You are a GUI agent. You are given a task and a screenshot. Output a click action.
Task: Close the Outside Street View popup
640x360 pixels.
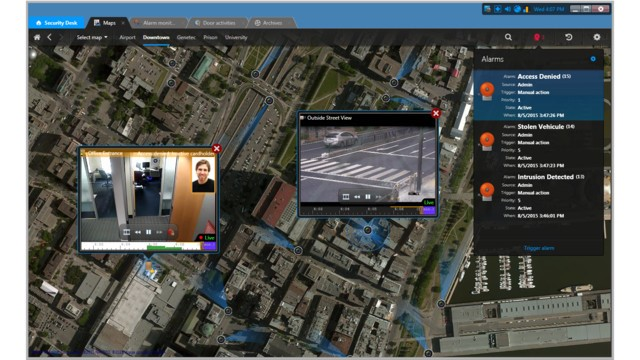[x=436, y=113]
